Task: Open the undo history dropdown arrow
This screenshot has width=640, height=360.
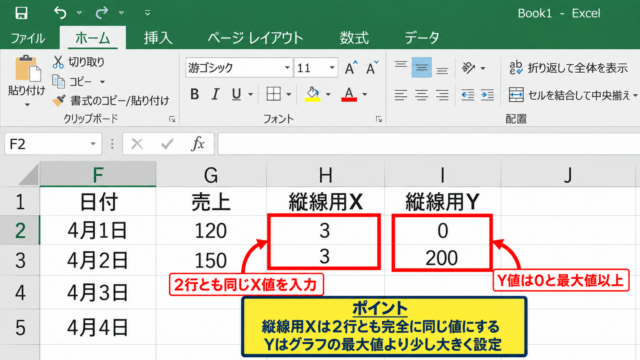Action: (x=79, y=13)
